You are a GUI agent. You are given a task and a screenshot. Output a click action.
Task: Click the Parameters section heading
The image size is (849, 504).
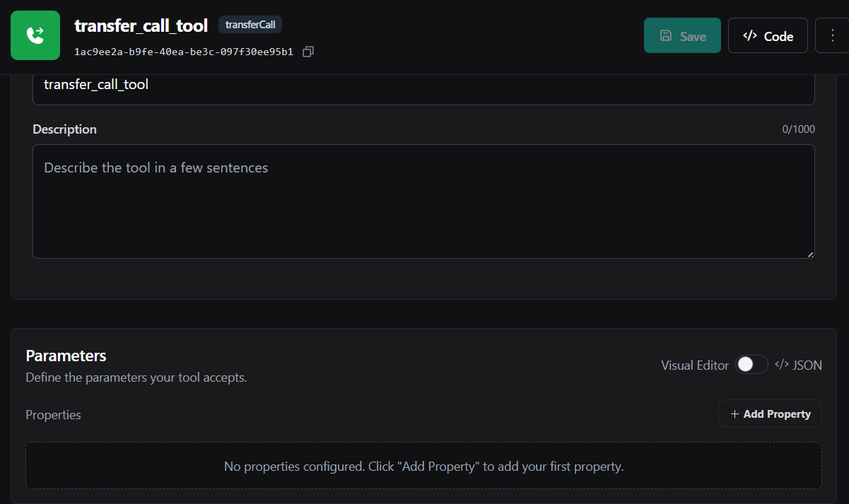pyautogui.click(x=66, y=356)
